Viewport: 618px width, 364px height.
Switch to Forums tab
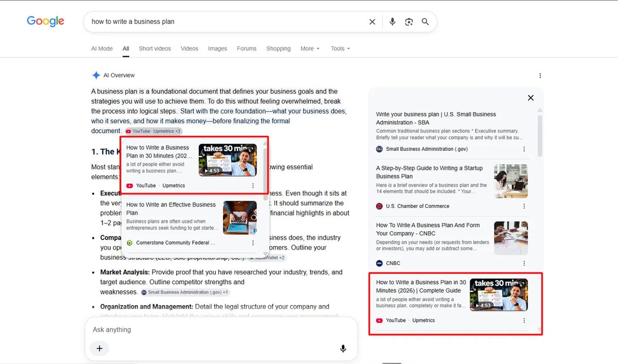(247, 48)
